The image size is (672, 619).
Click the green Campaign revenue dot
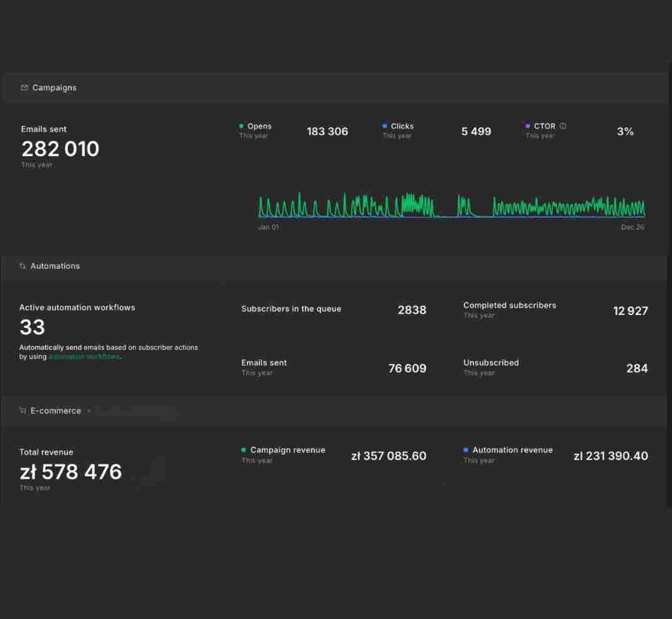tap(243, 450)
